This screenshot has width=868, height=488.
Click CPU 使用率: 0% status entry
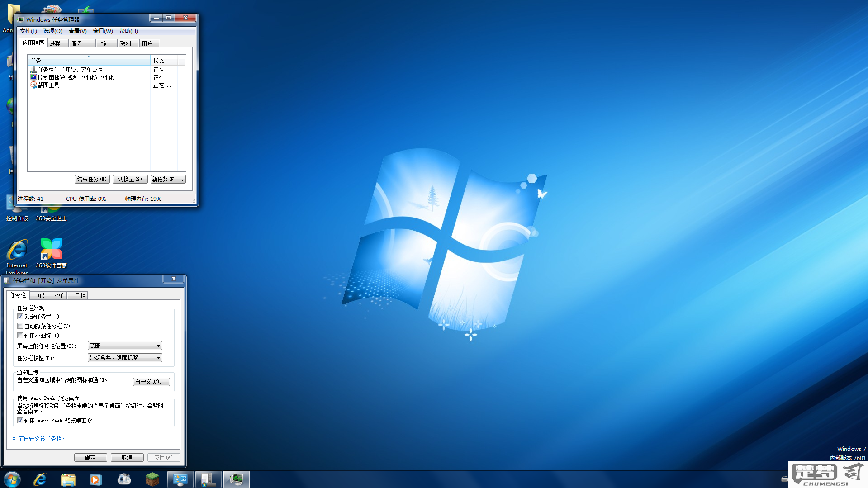(86, 199)
